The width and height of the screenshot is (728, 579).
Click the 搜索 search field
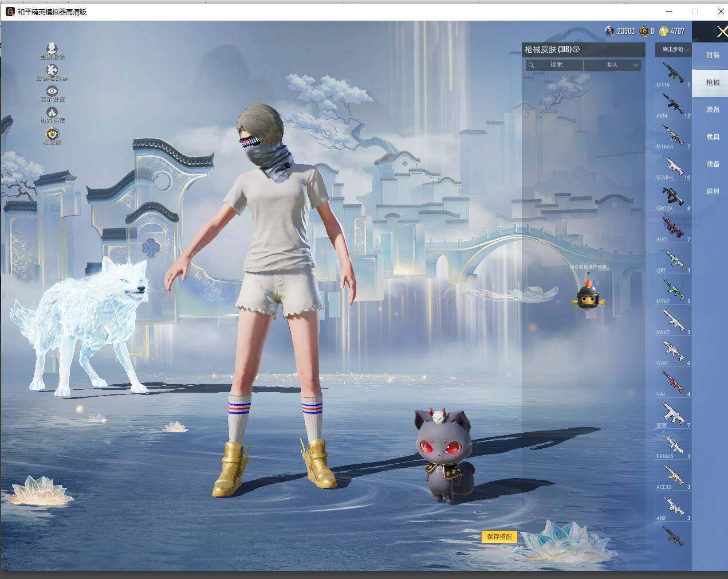(554, 65)
